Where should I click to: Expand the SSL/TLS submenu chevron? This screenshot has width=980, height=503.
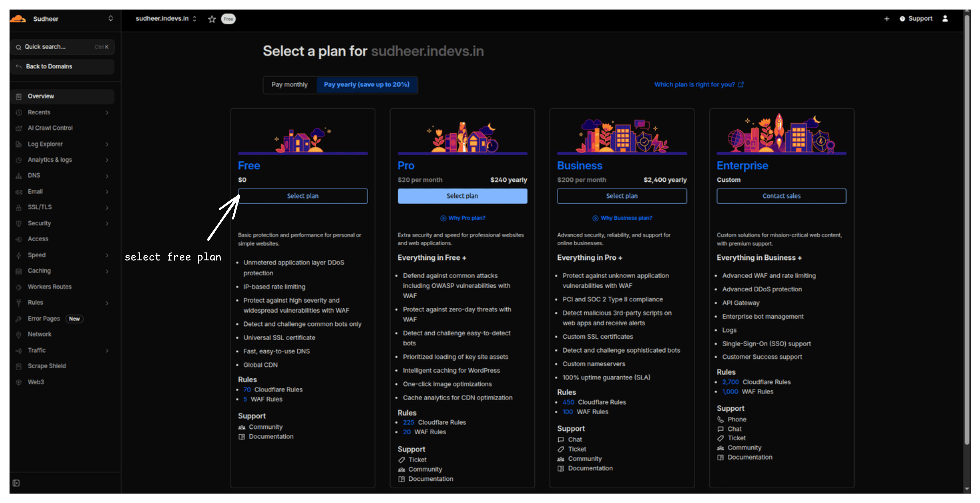[107, 208]
